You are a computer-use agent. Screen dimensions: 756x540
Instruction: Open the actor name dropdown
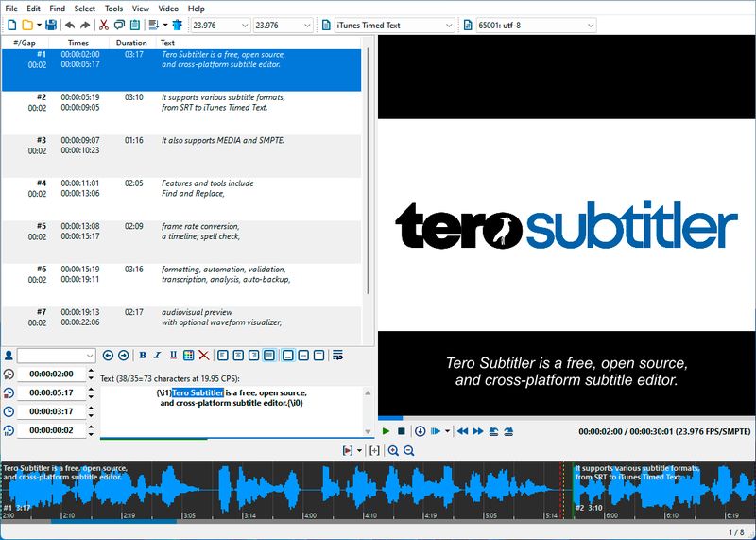coord(56,356)
